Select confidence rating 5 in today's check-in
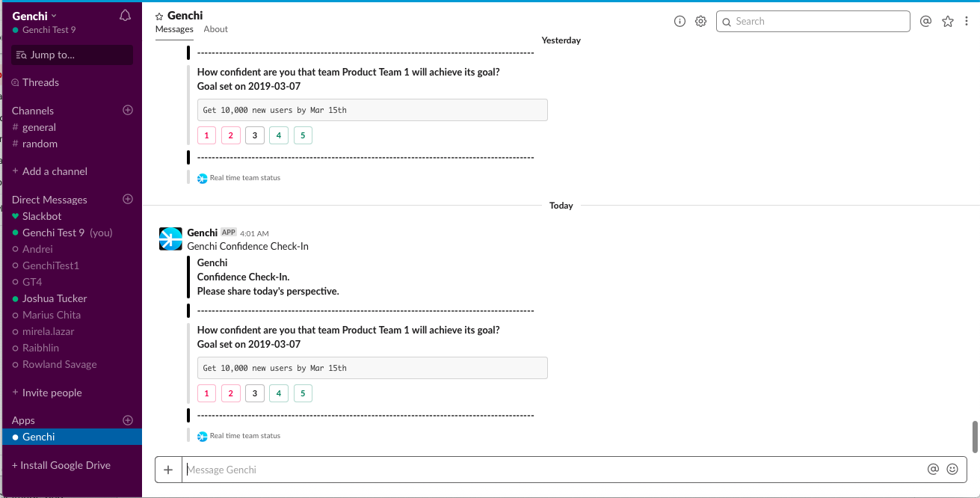Image resolution: width=980 pixels, height=498 pixels. point(303,393)
